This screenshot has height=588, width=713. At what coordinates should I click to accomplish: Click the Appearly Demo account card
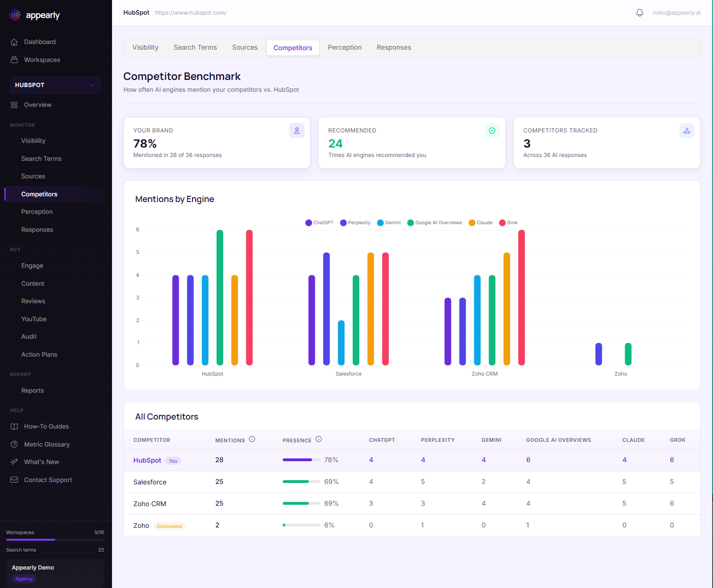[55, 573]
